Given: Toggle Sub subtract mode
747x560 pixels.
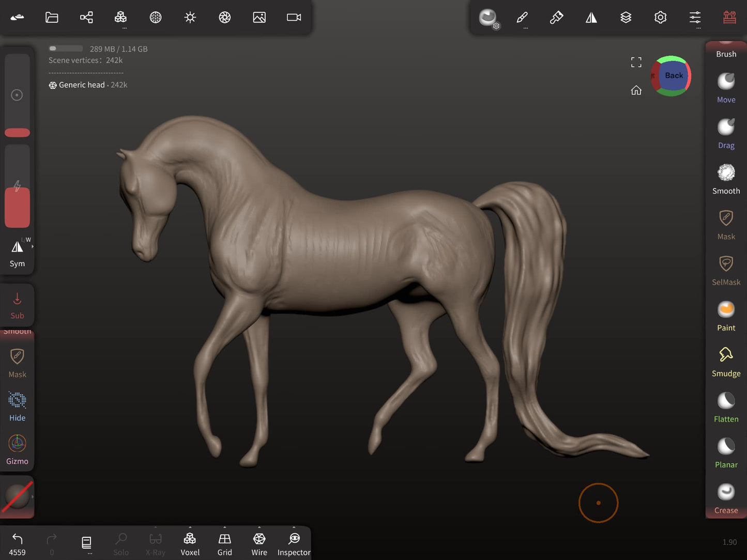Looking at the screenshot, I should (x=17, y=305).
